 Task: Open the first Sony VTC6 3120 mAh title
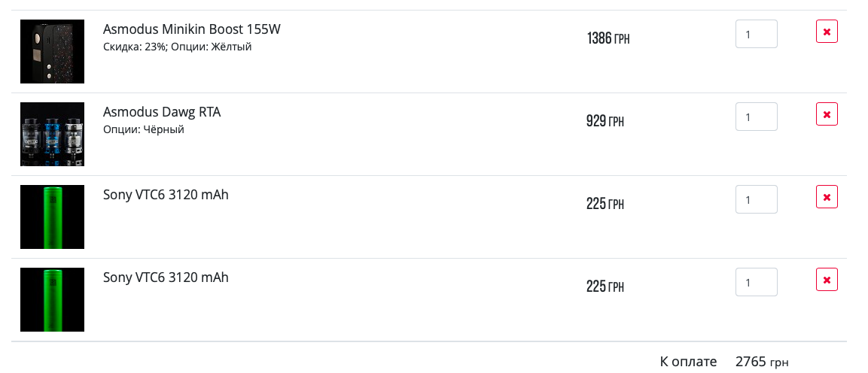(x=166, y=195)
